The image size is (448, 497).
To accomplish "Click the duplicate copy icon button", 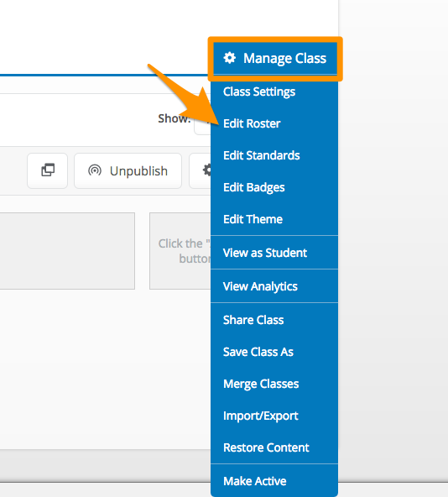I will click(48, 170).
